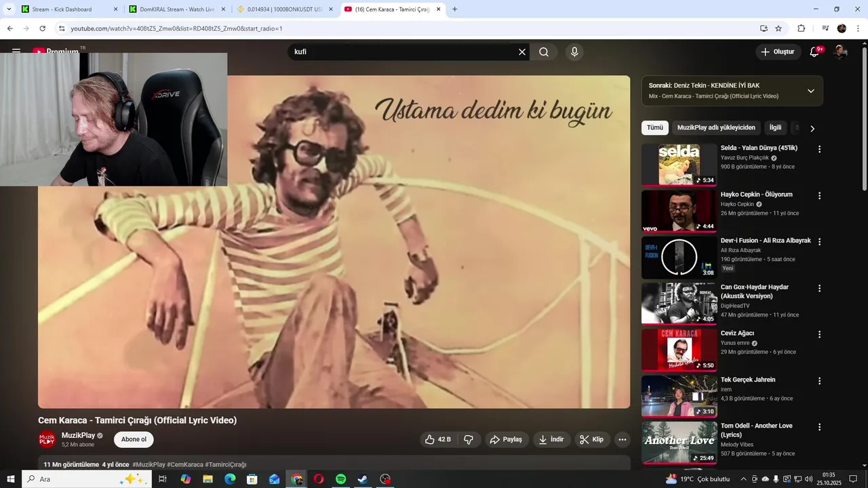Open Steam from the taskbar
The width and height of the screenshot is (868, 488).
tap(363, 479)
